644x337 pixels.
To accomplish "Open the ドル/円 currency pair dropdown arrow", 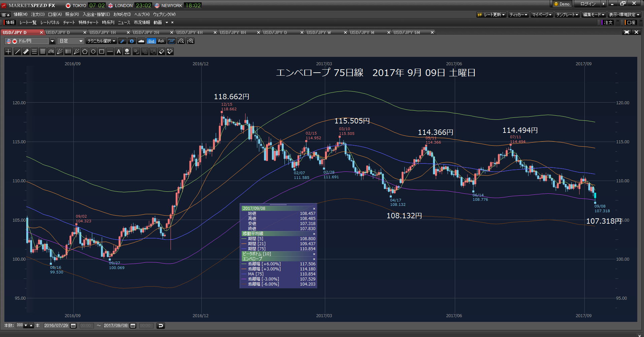I will [52, 41].
